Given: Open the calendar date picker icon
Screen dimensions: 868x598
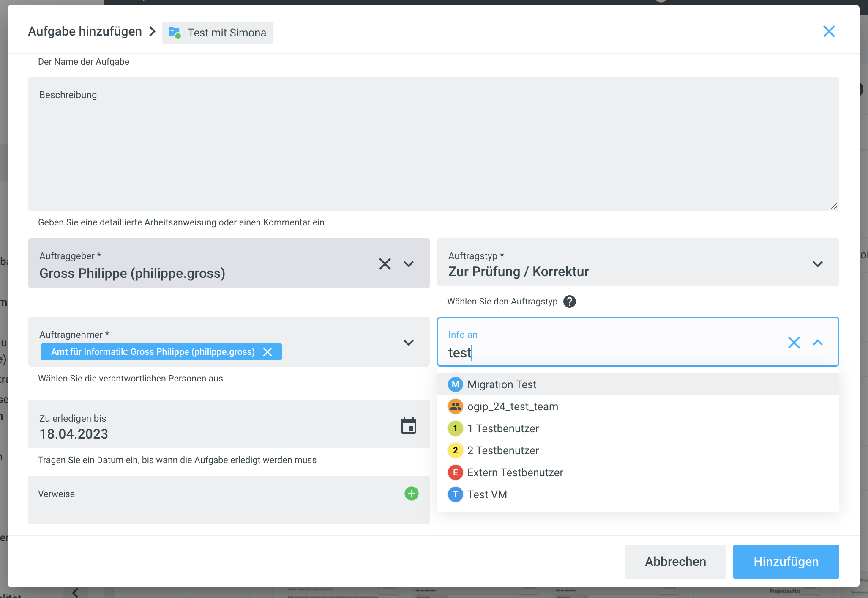Looking at the screenshot, I should coord(408,425).
